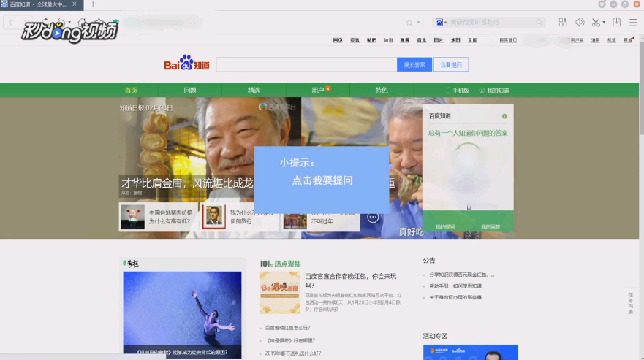
Task: Click the browser back arrow button
Action: point(11,22)
